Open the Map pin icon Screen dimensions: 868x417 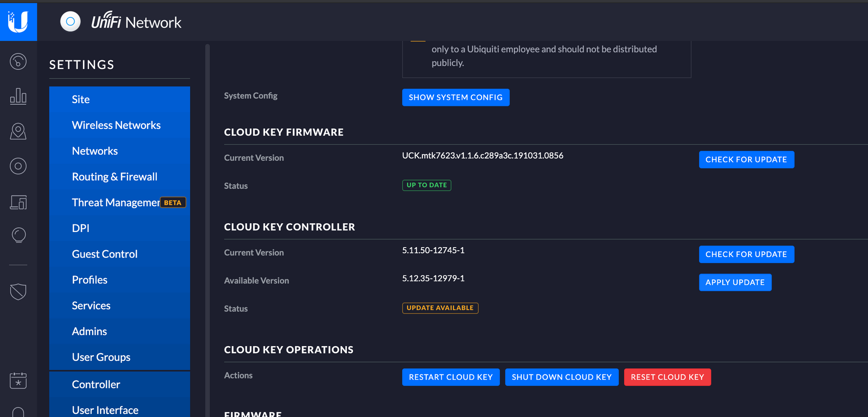pos(18,131)
